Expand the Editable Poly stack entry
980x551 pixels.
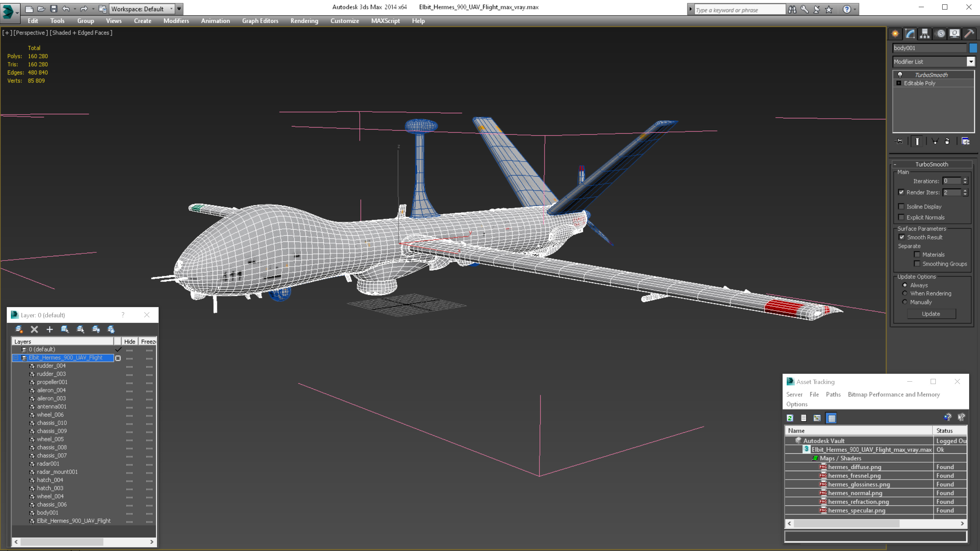899,83
